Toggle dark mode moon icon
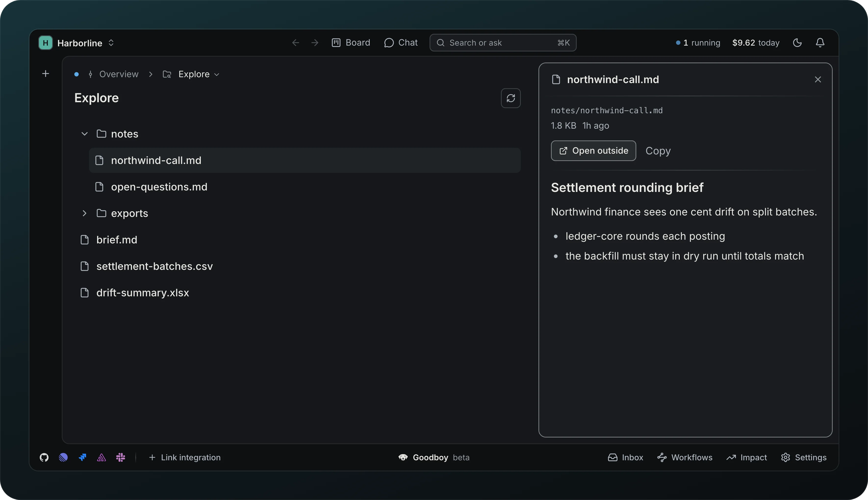This screenshot has height=500, width=868. (x=797, y=43)
